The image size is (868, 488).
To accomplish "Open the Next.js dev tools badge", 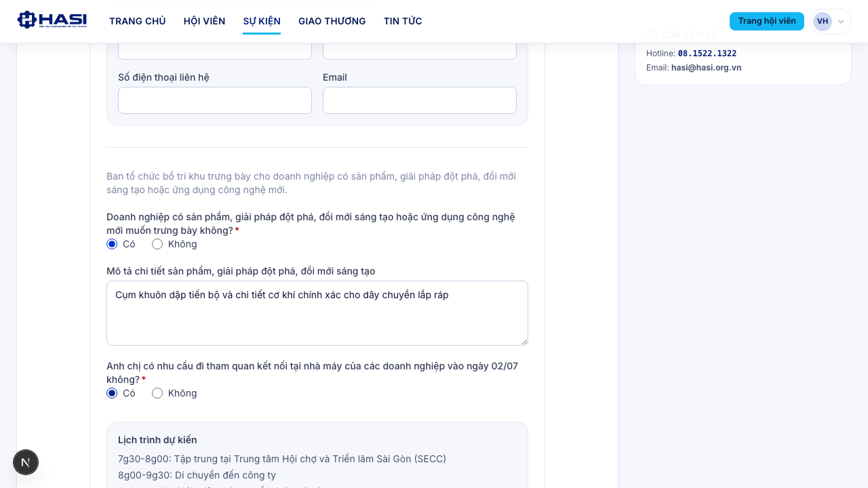I will (26, 462).
